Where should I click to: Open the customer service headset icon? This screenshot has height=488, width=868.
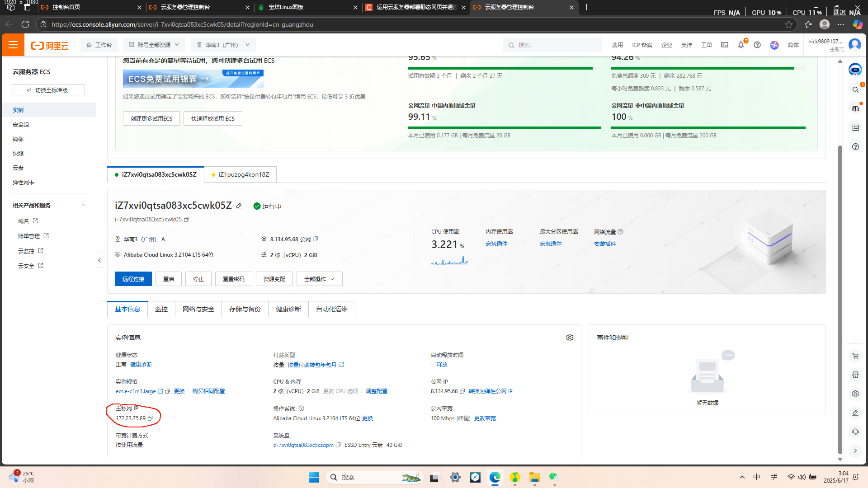(x=855, y=432)
